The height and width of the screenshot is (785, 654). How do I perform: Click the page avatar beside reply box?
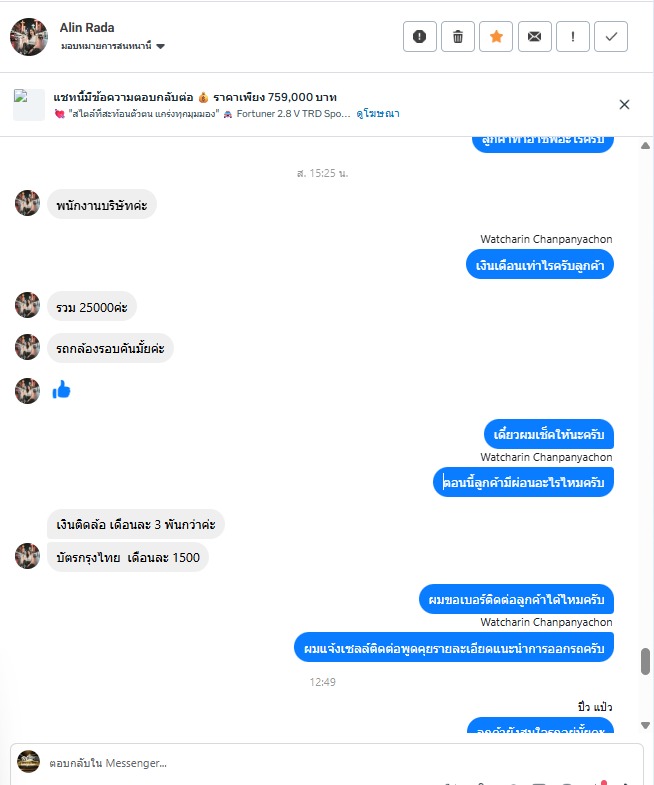(x=29, y=761)
